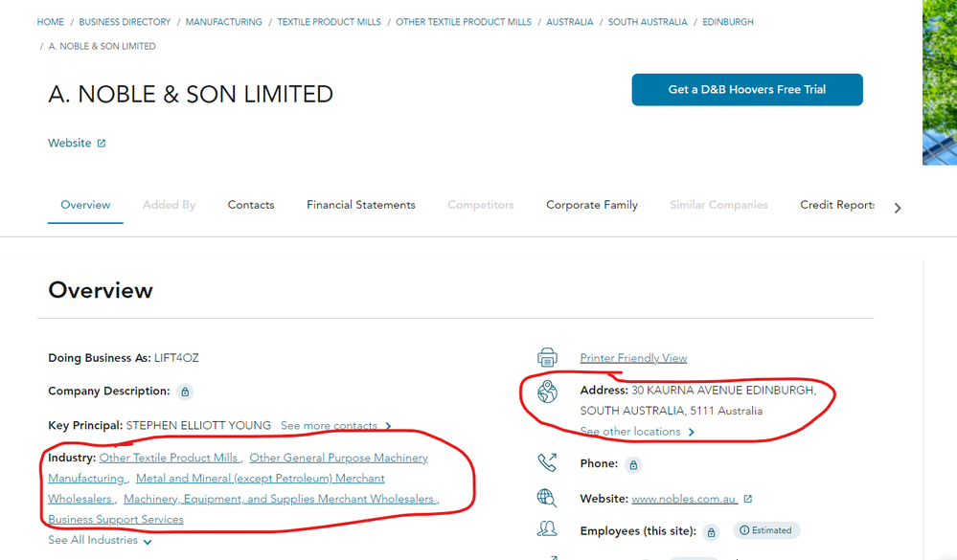Screen dimensions: 957x560
Task: Open Business Support Services link
Action: point(116,520)
